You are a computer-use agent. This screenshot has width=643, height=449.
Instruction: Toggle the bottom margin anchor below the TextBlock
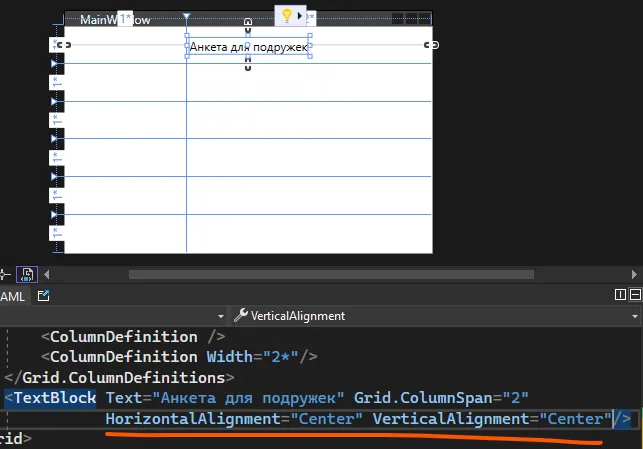(248, 64)
